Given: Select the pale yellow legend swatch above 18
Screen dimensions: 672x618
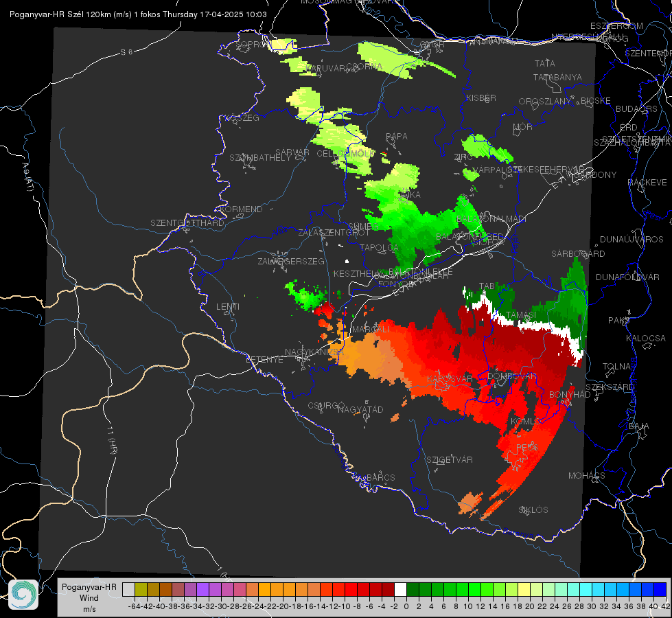Looking at the screenshot, I should click(x=524, y=589).
